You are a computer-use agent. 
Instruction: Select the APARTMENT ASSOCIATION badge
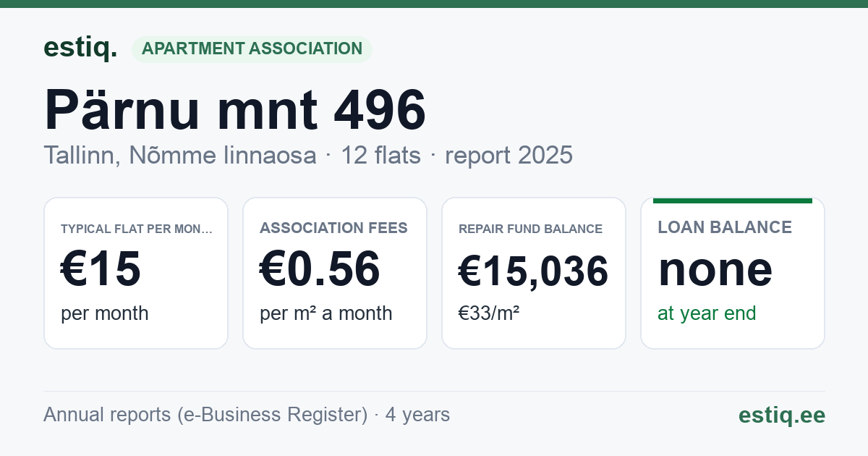(x=252, y=49)
